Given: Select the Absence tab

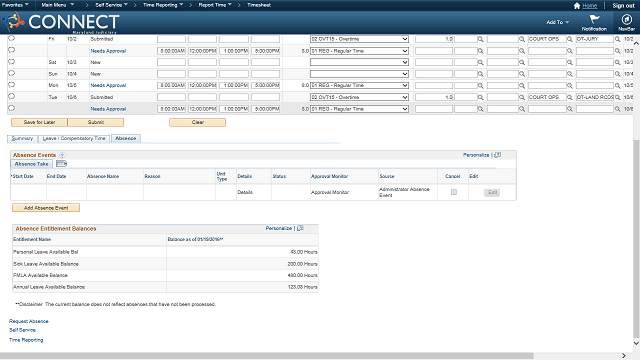Looking at the screenshot, I should click(x=126, y=138).
